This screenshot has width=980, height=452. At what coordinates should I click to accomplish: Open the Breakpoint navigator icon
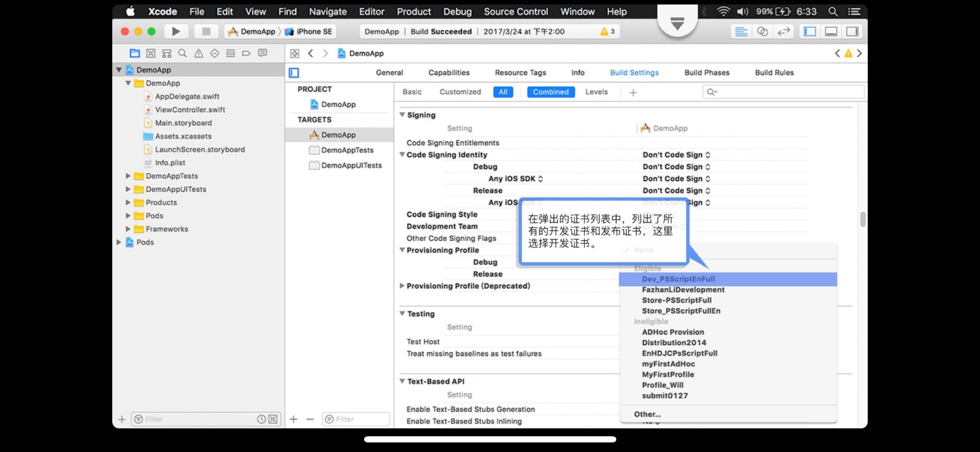coord(246,53)
